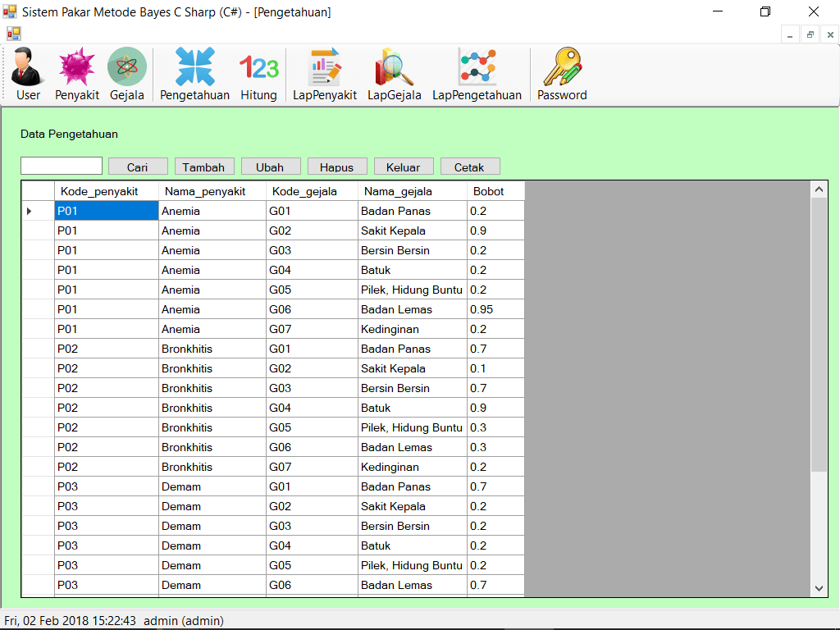Click the Penyakit virus icon
This screenshot has width=840, height=630.
[77, 68]
